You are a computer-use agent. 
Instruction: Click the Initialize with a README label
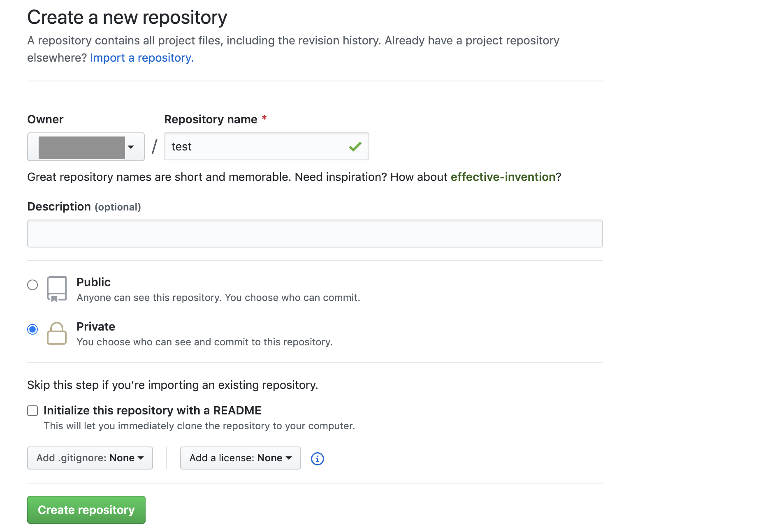[152, 411]
